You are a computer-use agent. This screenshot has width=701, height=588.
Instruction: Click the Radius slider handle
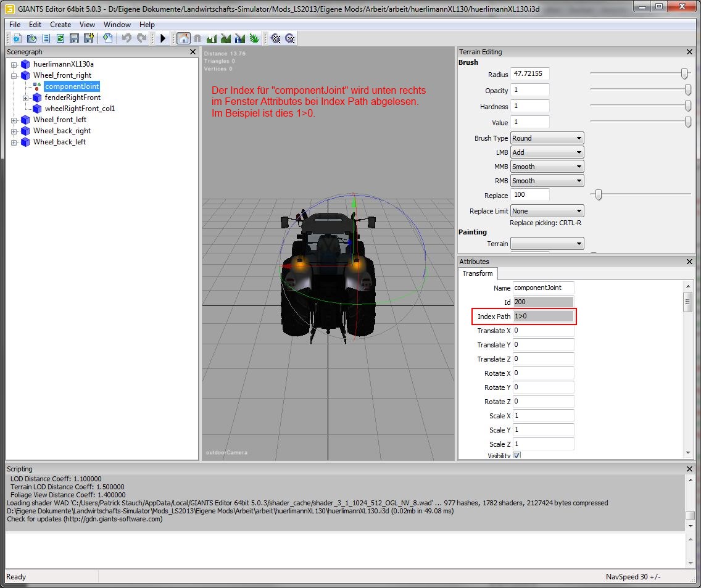(684, 73)
